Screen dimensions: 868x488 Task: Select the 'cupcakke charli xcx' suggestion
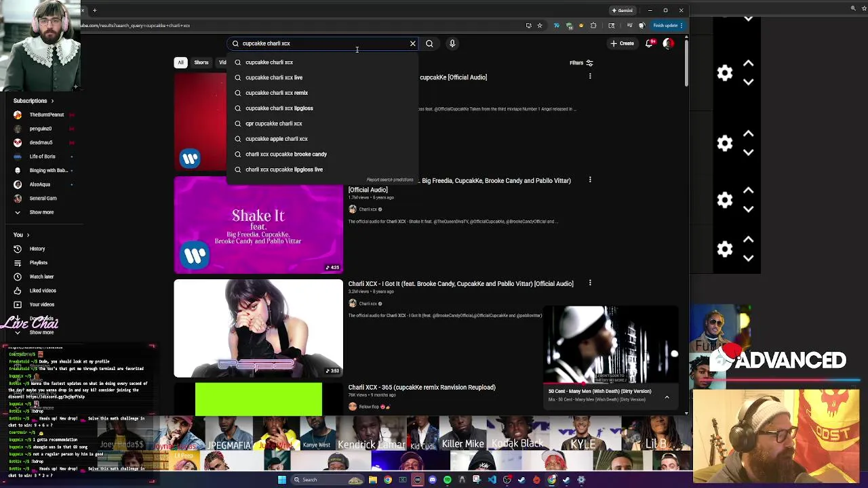pos(322,62)
